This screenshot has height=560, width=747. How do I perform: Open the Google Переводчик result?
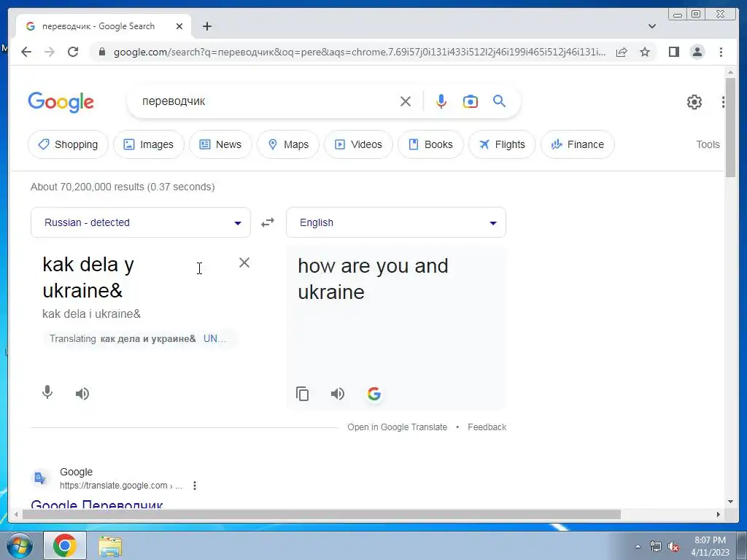(97, 504)
